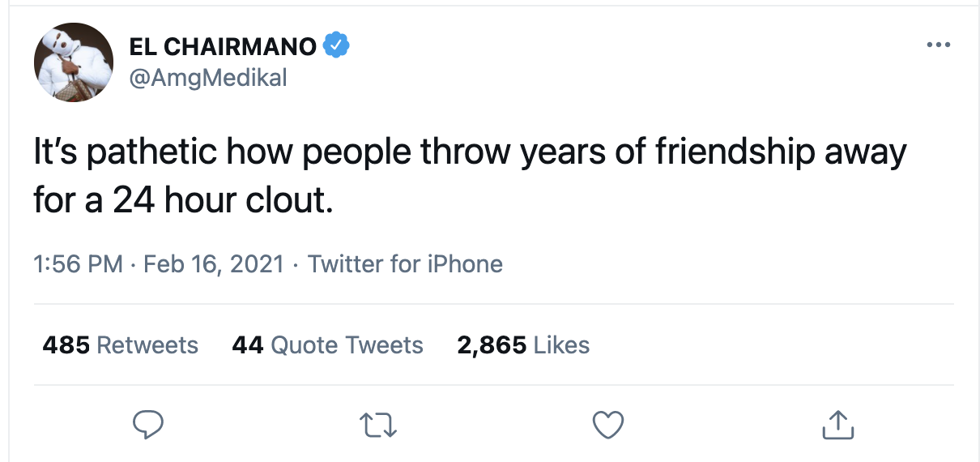The height and width of the screenshot is (462, 980).
Task: Open the three-dot more options menu
Action: [938, 45]
